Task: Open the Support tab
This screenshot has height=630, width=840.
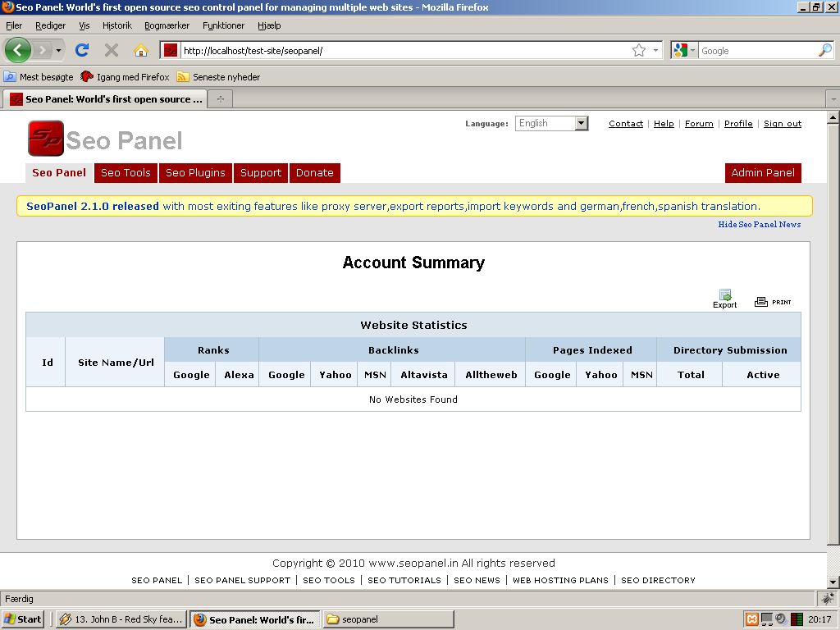Action: pyautogui.click(x=261, y=173)
